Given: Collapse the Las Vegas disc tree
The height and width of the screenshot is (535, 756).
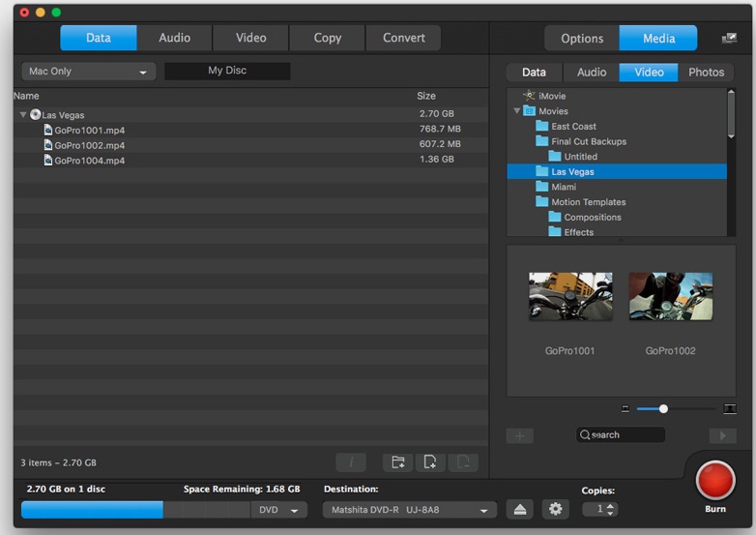Looking at the screenshot, I should 22,115.
